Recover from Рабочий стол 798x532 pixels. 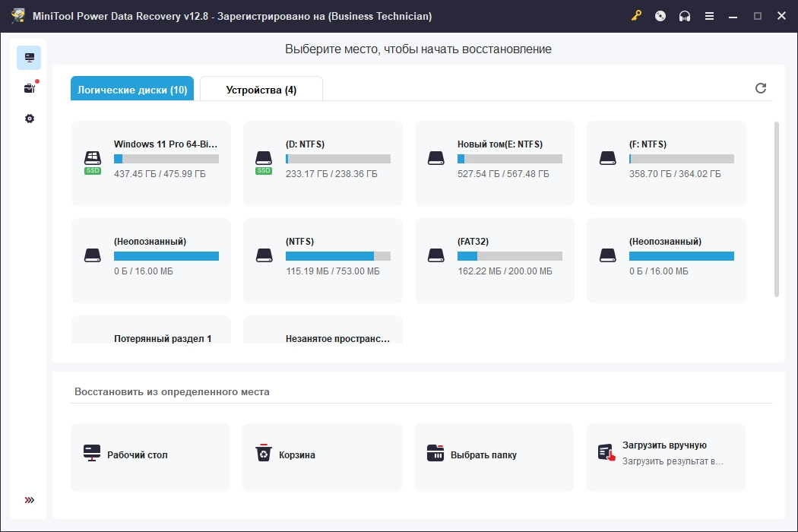pyautogui.click(x=150, y=458)
